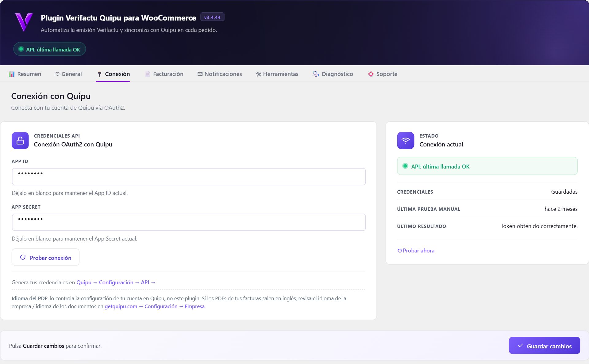Click the 'Conexión actual' title
Viewport: 589px width, 364px height.
point(441,144)
